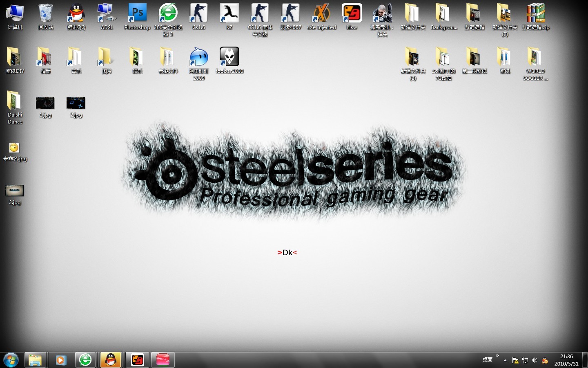Open the volume speaker tray icon
This screenshot has width=588, height=368.
pos(535,360)
